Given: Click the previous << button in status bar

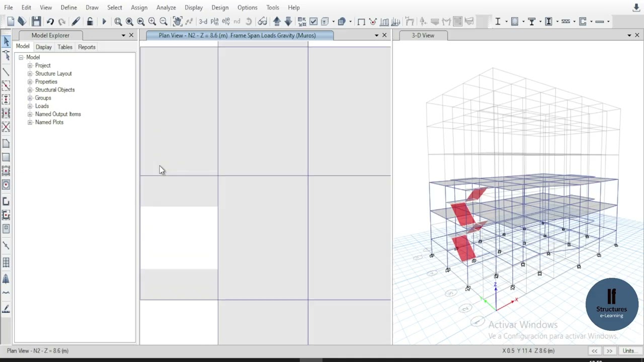Looking at the screenshot, I should (x=595, y=351).
